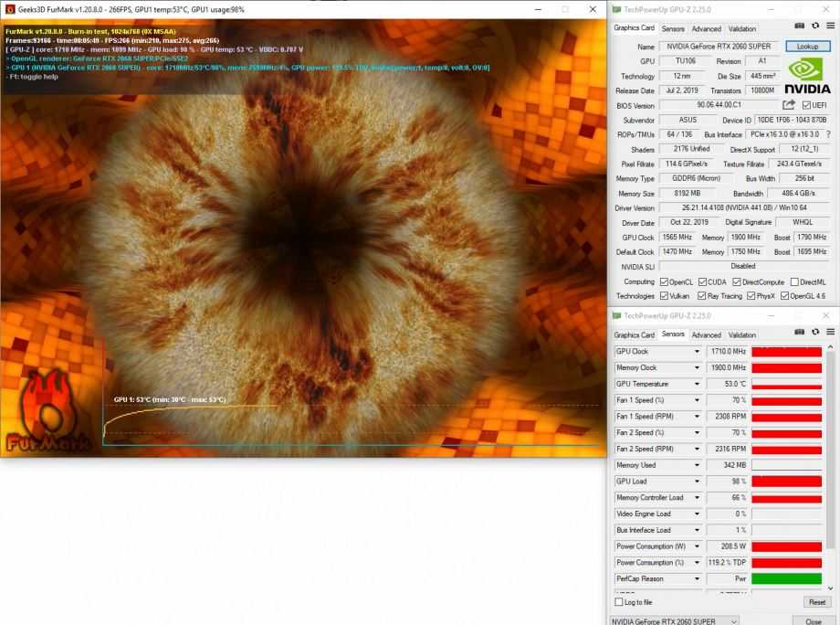The image size is (840, 625).
Task: Open the GPU Temperature sensor dropdown arrow
Action: coord(698,384)
